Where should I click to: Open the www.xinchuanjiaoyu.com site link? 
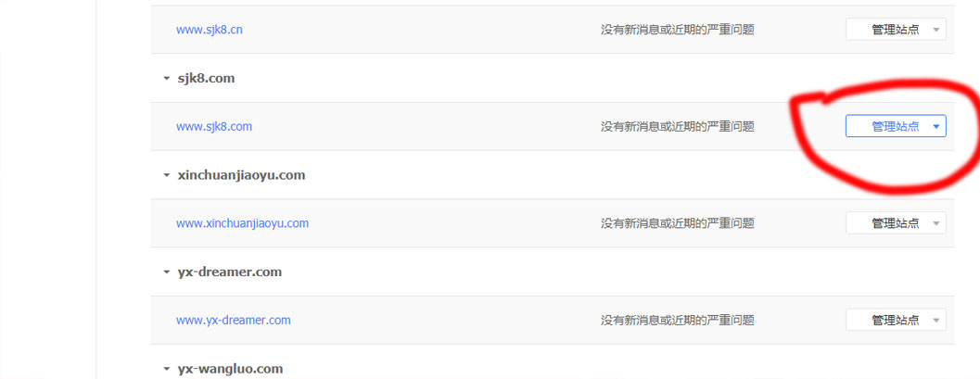(242, 223)
